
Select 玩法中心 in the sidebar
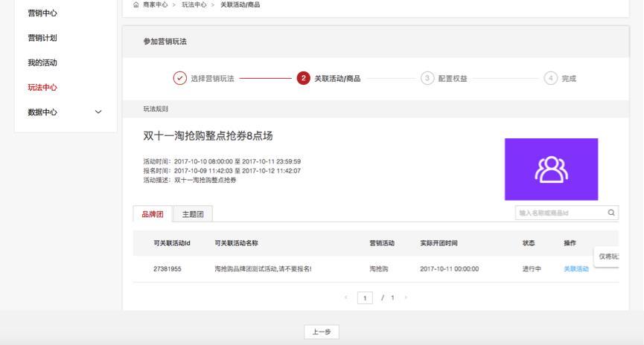click(x=42, y=87)
